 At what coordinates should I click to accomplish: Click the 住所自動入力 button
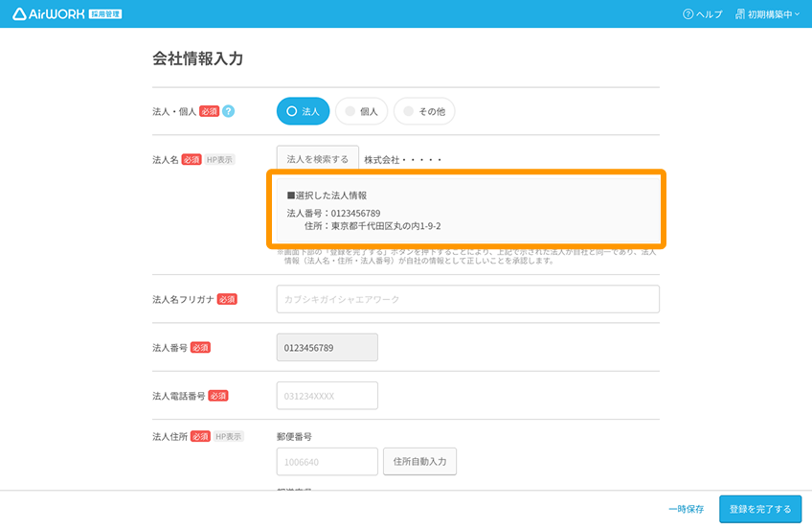coord(420,461)
